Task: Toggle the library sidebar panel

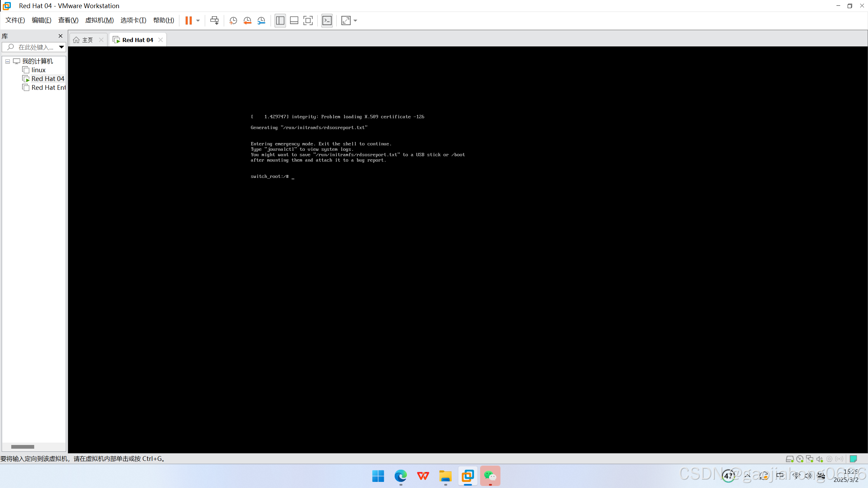Action: tap(280, 20)
